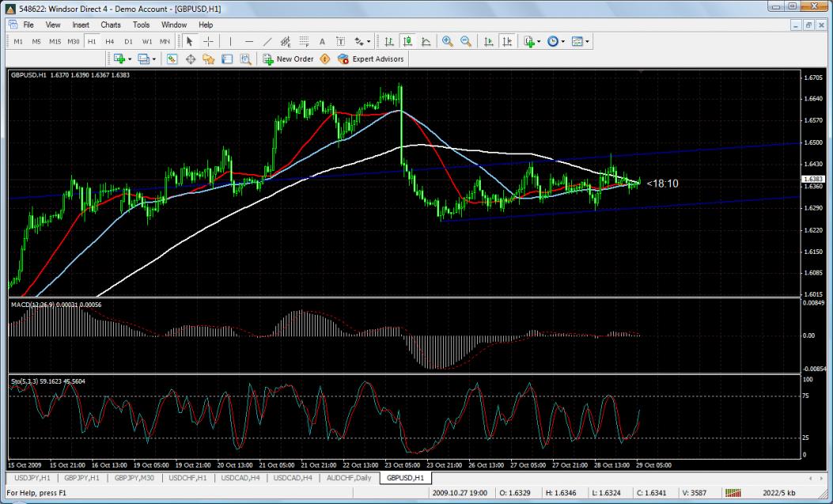Toggle the chart auto-scroll button
The image size is (833, 504).
488,41
